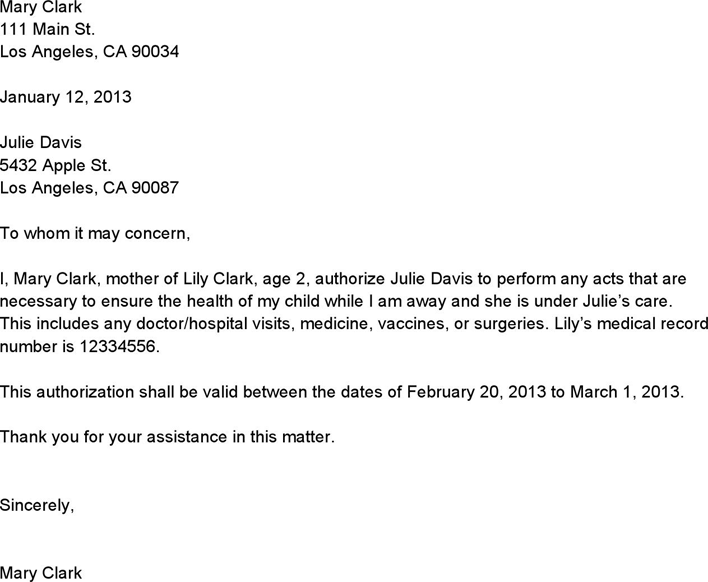This screenshot has width=708, height=582.
Task: Click the Los Angeles, CA 90087 line
Action: [x=89, y=188]
